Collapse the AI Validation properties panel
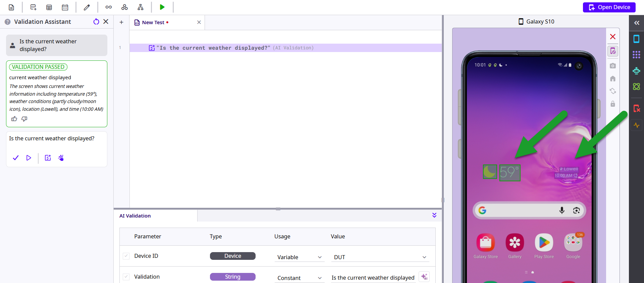 434,215
